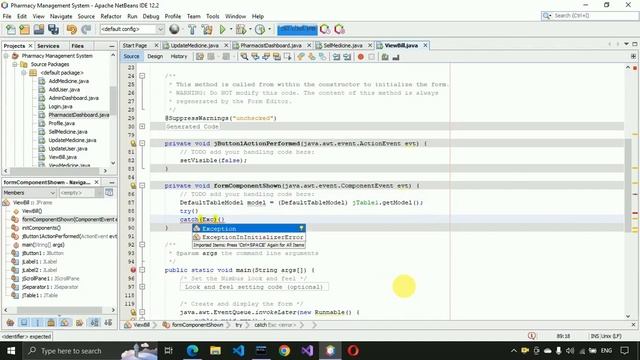Screen dimensions: 640x360
Task: Collapse the Source Packages tree node
Action: point(15,64)
